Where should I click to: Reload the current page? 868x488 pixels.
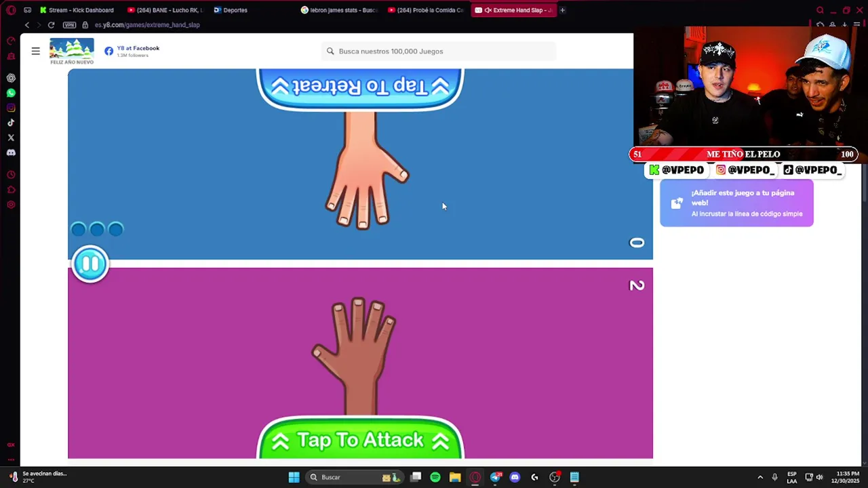pos(51,25)
